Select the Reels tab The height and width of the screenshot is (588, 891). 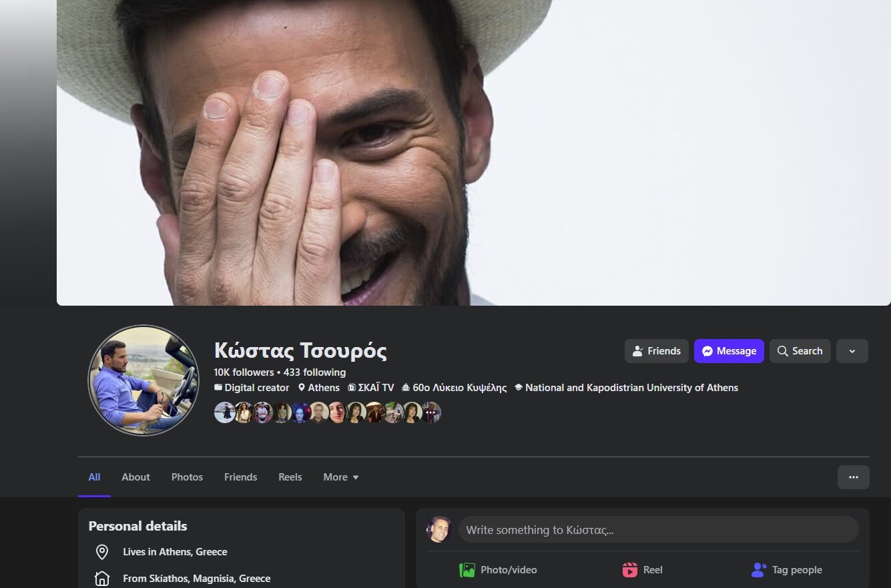pos(290,477)
